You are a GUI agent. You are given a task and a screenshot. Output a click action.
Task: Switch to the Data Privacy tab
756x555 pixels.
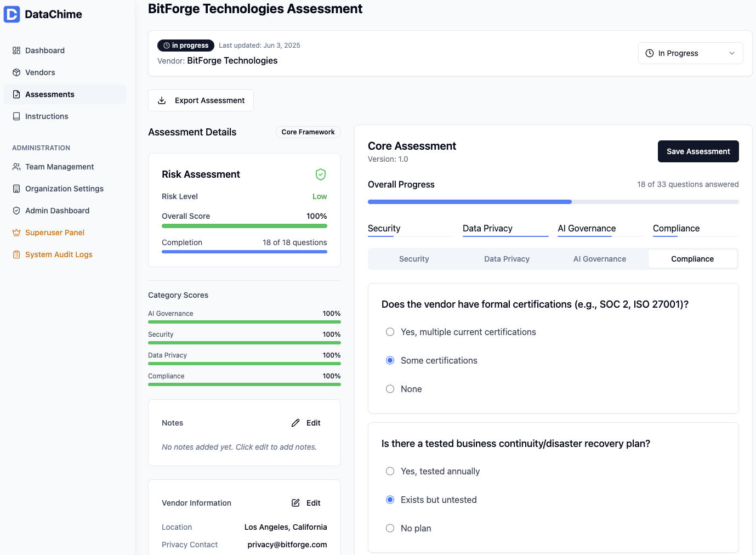click(x=507, y=259)
